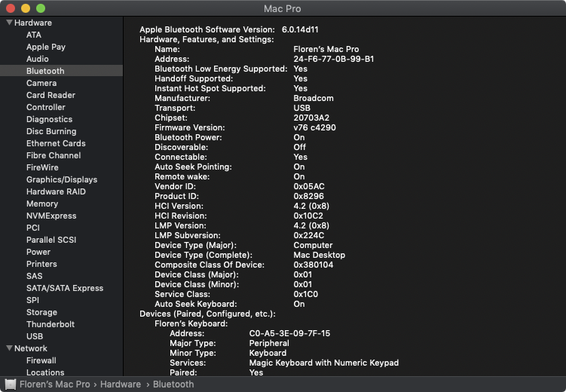Open the SPI section
The width and height of the screenshot is (566, 392).
[x=32, y=300]
